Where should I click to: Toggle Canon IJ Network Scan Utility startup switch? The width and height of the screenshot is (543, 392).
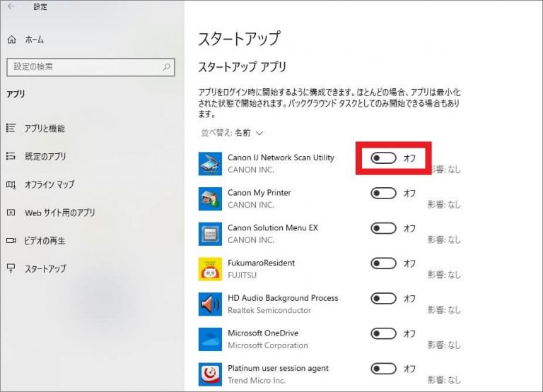coord(383,158)
